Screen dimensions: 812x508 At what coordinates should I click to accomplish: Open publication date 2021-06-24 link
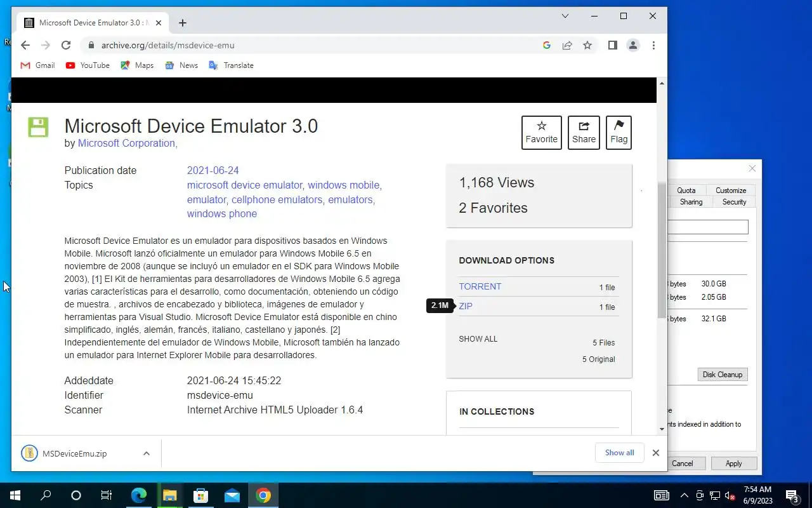tap(213, 171)
